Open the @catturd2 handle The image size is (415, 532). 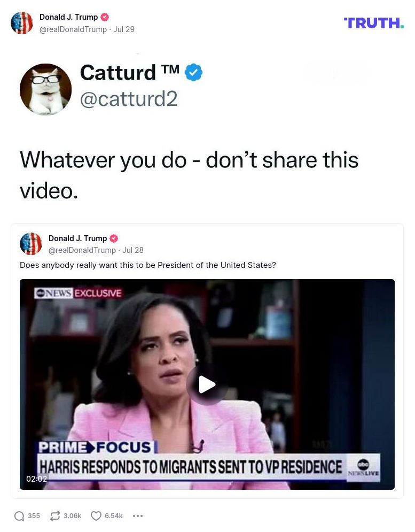[x=129, y=99]
